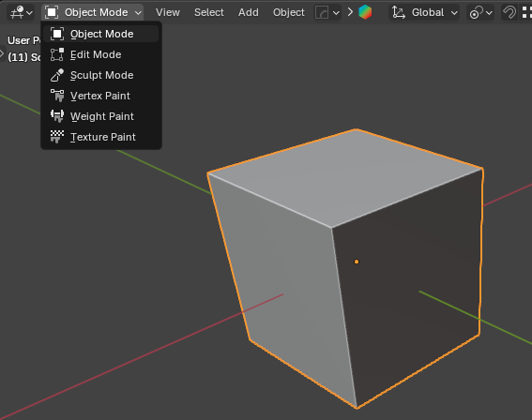Switch to Edit Mode
Viewport: 532px width, 420px height.
(101, 54)
